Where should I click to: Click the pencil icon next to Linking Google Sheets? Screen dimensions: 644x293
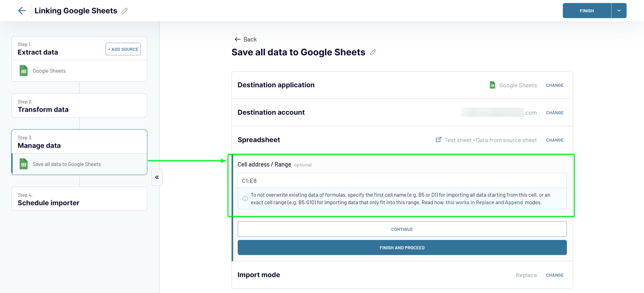[124, 10]
